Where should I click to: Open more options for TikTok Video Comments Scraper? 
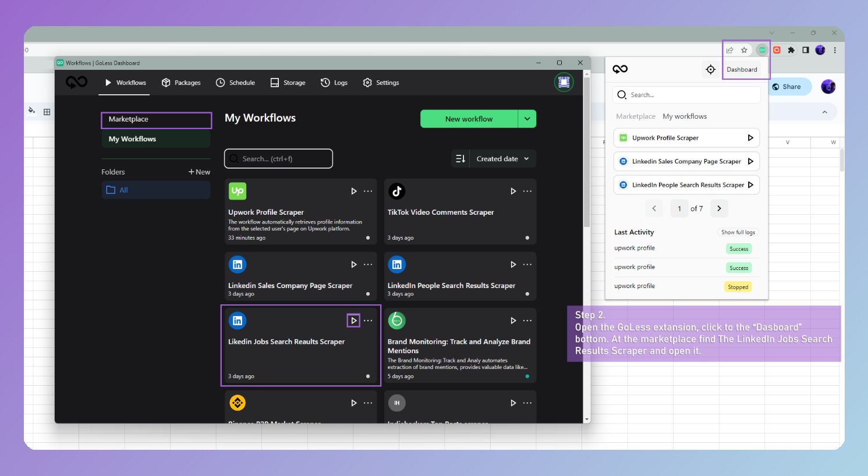point(527,191)
